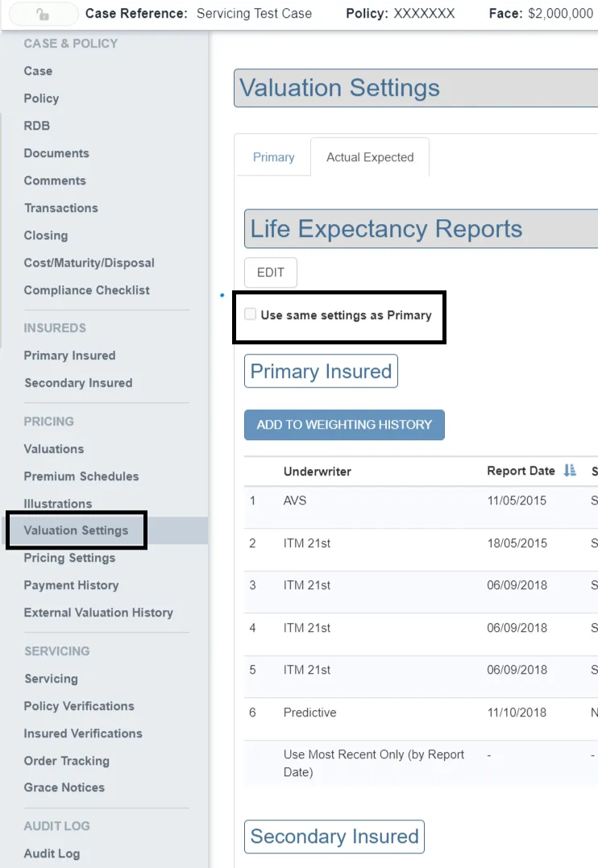Open Cost/Maturity/Disposal page
Screen dimensions: 598x868
pyautogui.click(x=89, y=263)
